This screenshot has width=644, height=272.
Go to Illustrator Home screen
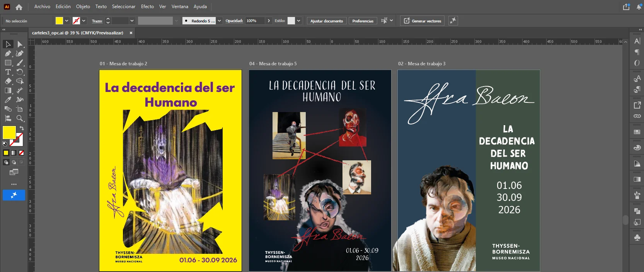19,7
